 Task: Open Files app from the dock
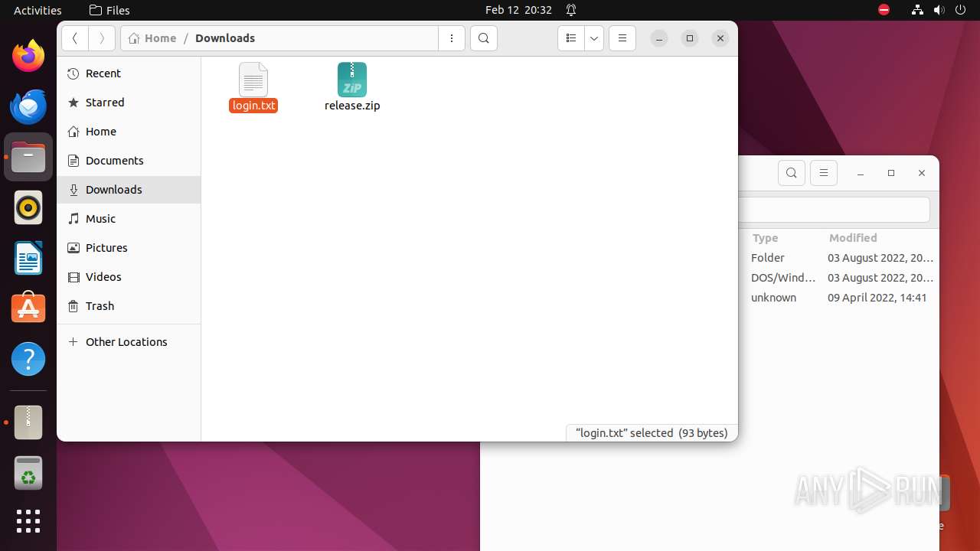click(x=28, y=157)
